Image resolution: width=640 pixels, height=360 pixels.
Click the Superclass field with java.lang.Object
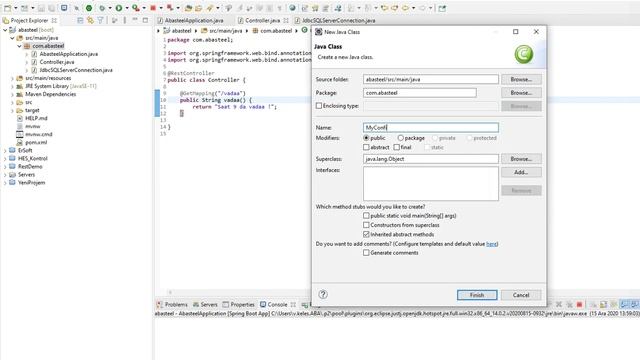tap(431, 159)
